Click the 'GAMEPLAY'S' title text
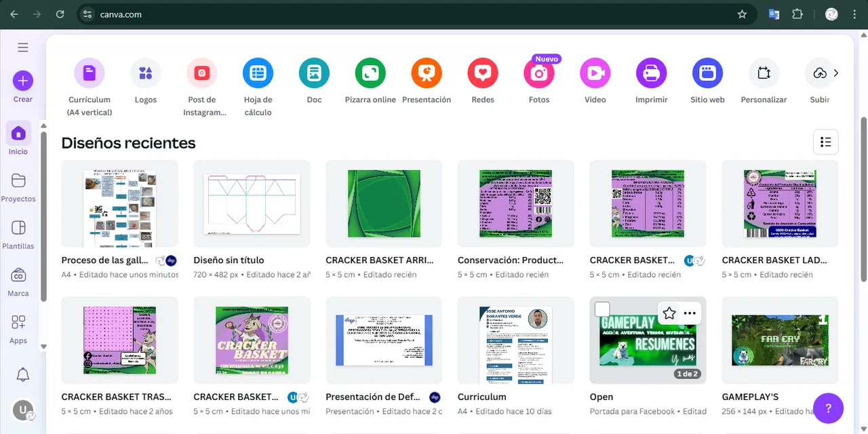Viewport: 868px width, 434px height. (750, 397)
